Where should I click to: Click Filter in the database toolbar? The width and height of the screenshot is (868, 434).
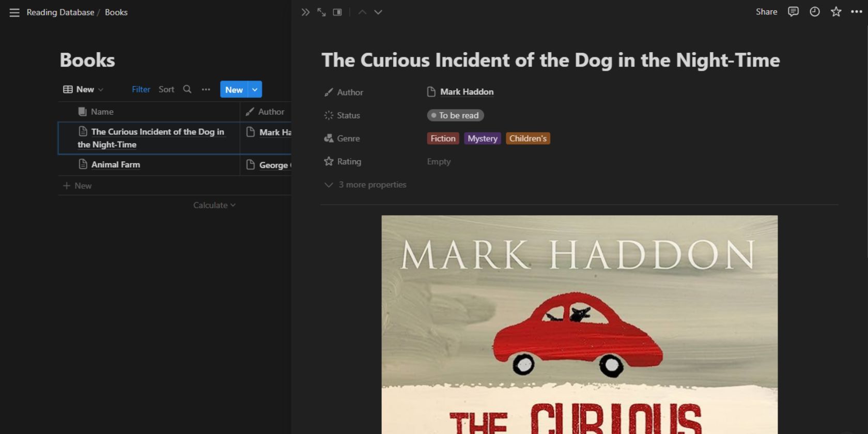pos(141,89)
